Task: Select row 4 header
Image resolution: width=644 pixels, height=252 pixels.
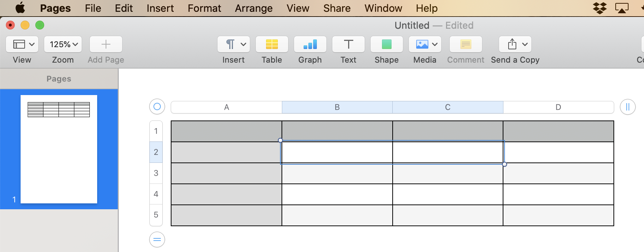Action: (156, 194)
